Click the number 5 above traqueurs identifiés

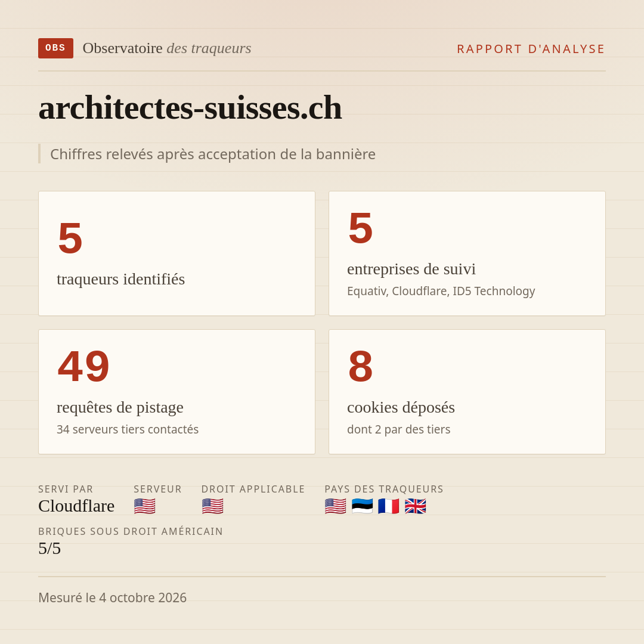pos(70,238)
